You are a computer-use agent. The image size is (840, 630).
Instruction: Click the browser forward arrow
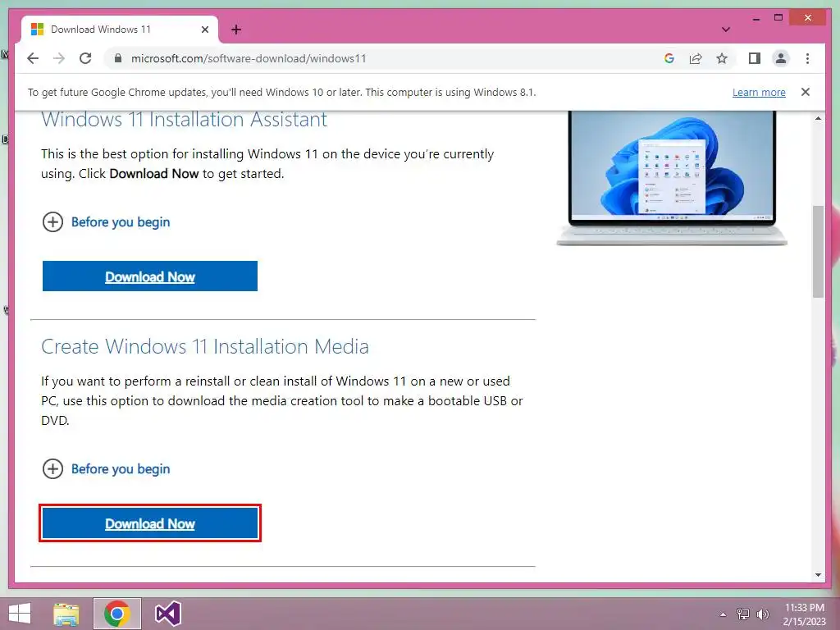click(59, 58)
